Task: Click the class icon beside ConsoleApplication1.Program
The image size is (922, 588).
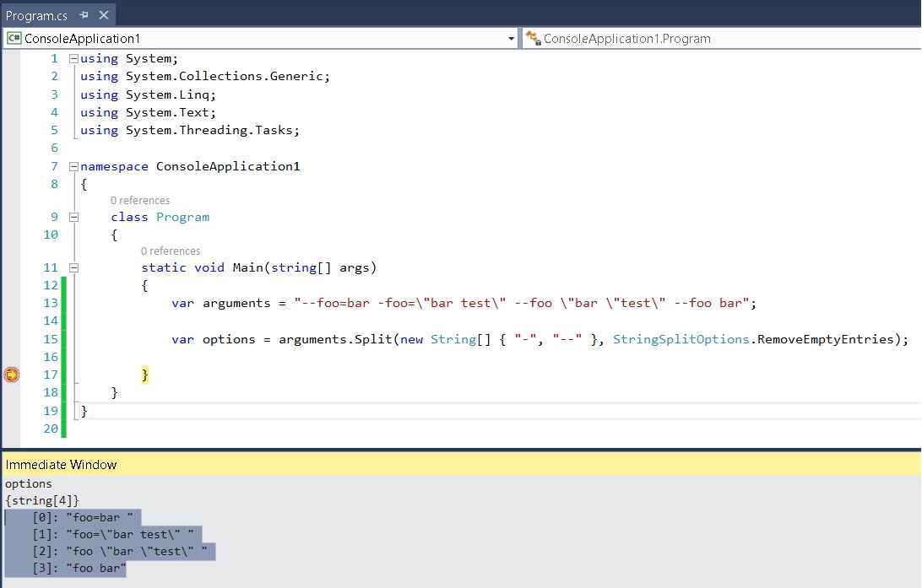Action: coord(534,38)
